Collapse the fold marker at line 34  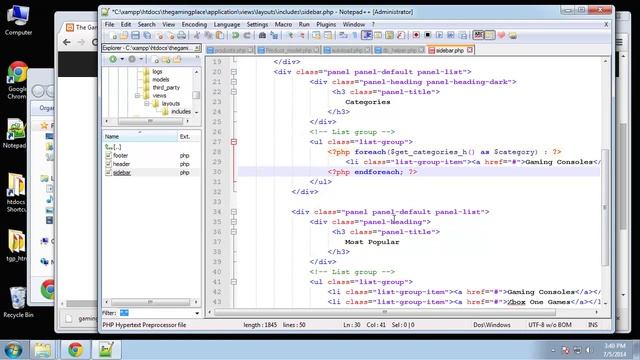234,212
